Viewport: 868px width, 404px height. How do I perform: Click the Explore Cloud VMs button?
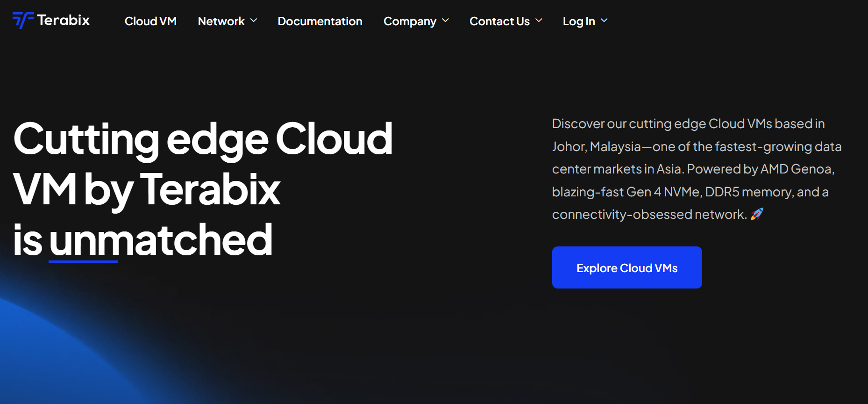click(x=627, y=267)
